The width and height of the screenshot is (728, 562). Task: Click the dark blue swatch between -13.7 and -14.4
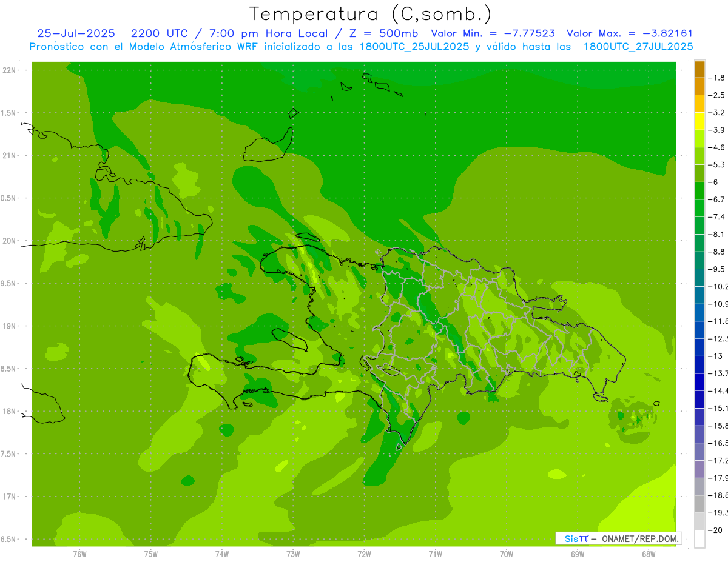(699, 382)
